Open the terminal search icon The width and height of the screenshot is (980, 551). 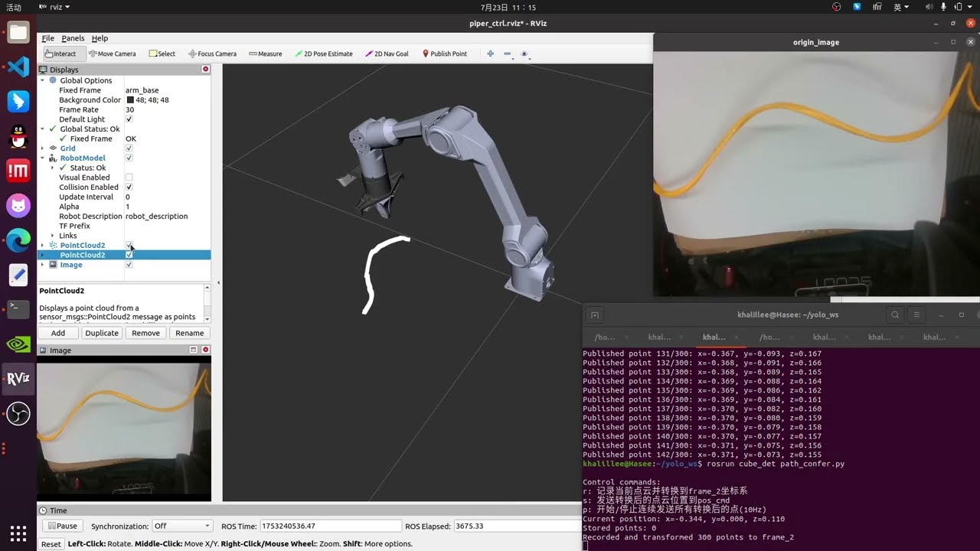click(x=895, y=315)
